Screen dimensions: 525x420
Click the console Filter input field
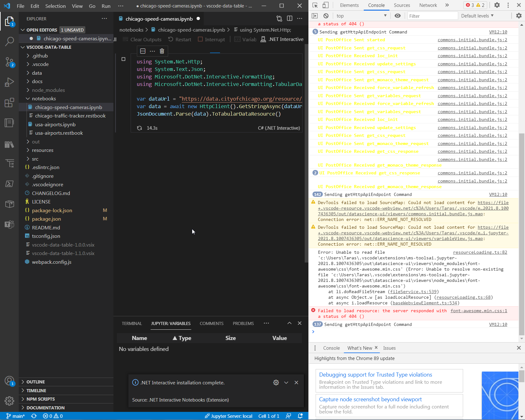coord(432,16)
